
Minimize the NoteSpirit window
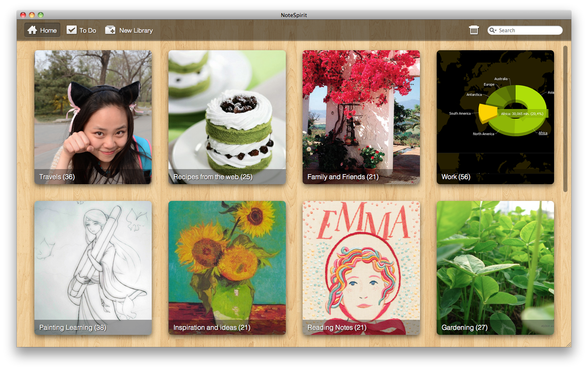pos(32,15)
